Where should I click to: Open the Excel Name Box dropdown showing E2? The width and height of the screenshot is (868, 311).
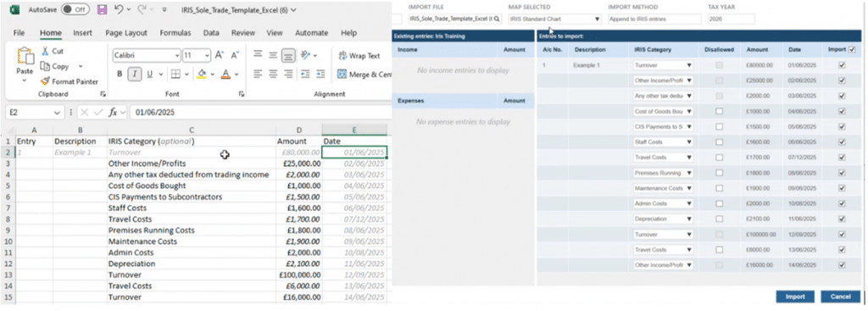click(x=57, y=113)
